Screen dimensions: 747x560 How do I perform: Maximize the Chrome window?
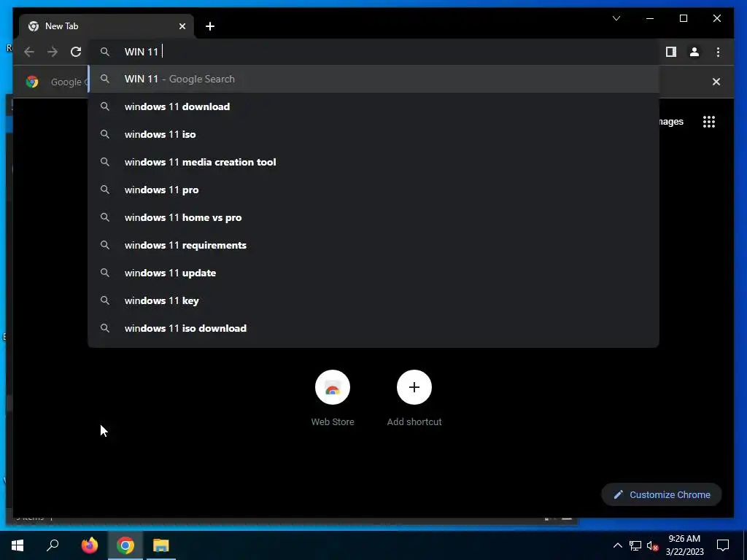pos(683,18)
